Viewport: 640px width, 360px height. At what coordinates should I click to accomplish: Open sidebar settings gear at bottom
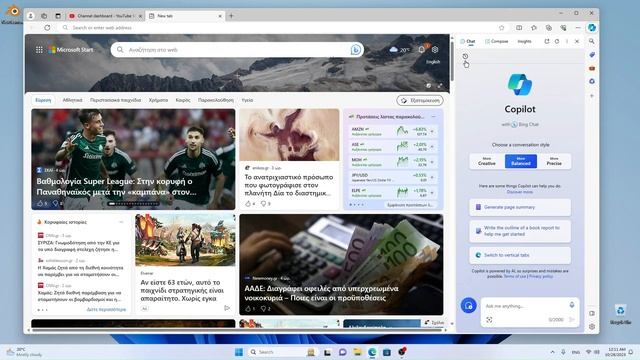click(x=592, y=327)
